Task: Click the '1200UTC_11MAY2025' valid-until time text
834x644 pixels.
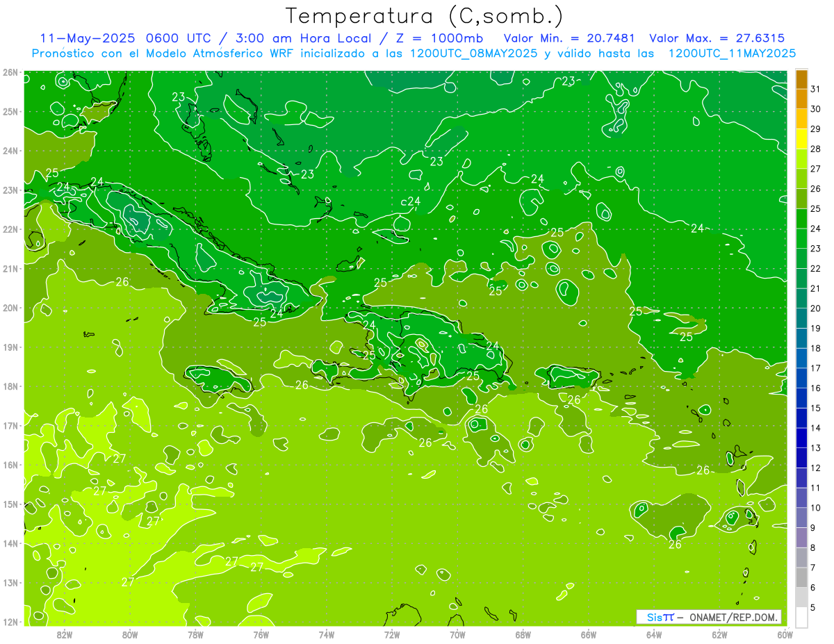Action: tap(732, 53)
